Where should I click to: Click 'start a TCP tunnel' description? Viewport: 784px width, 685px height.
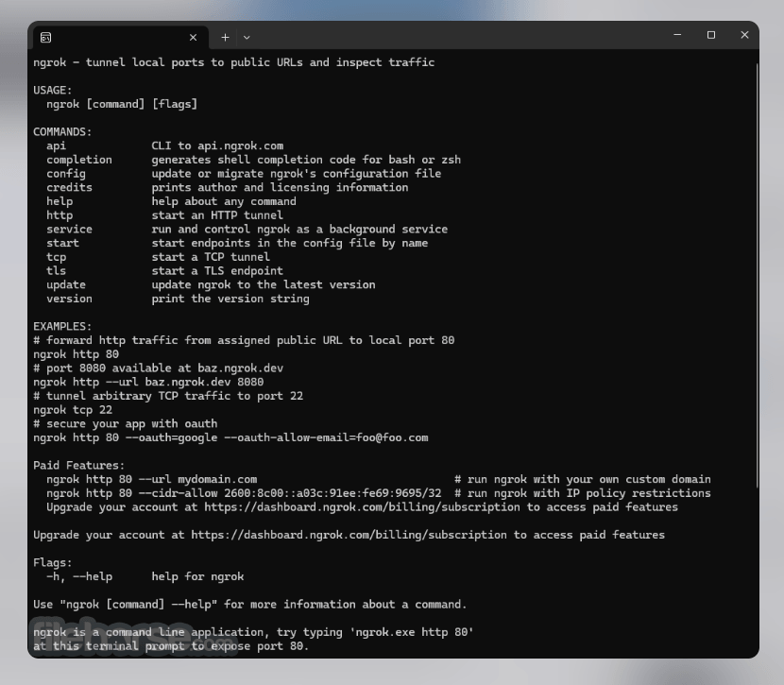[211, 257]
